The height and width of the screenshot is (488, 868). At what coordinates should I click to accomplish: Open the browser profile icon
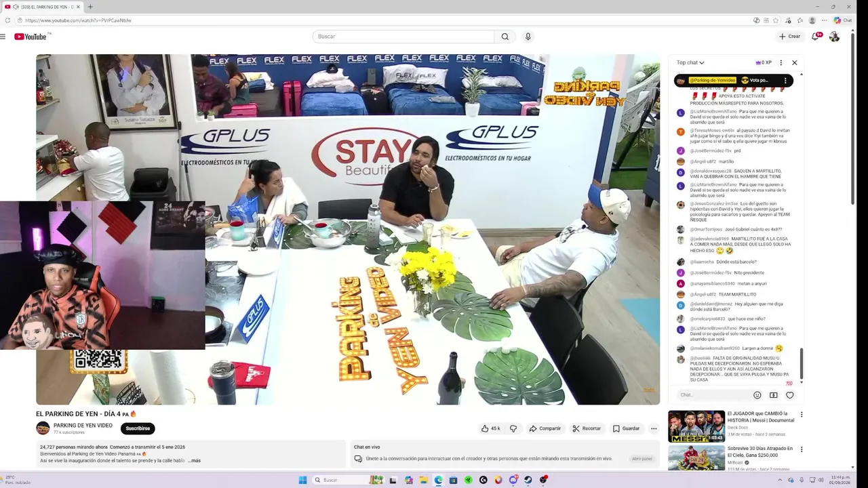(x=812, y=20)
